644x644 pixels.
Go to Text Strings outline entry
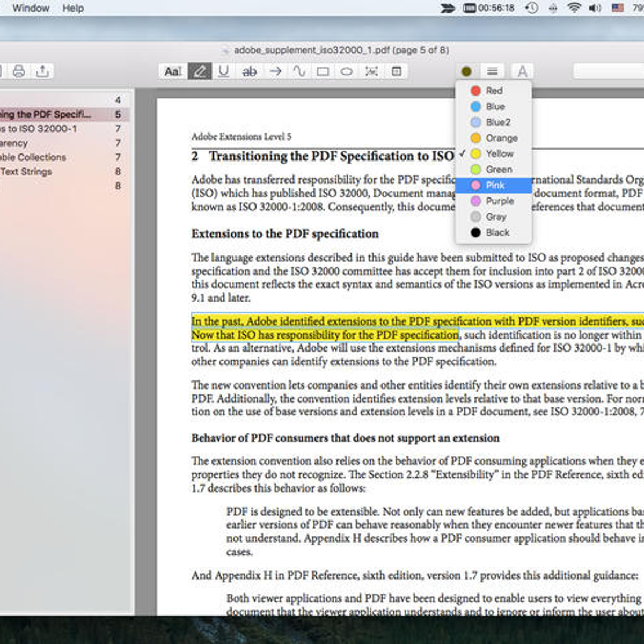coord(26,172)
